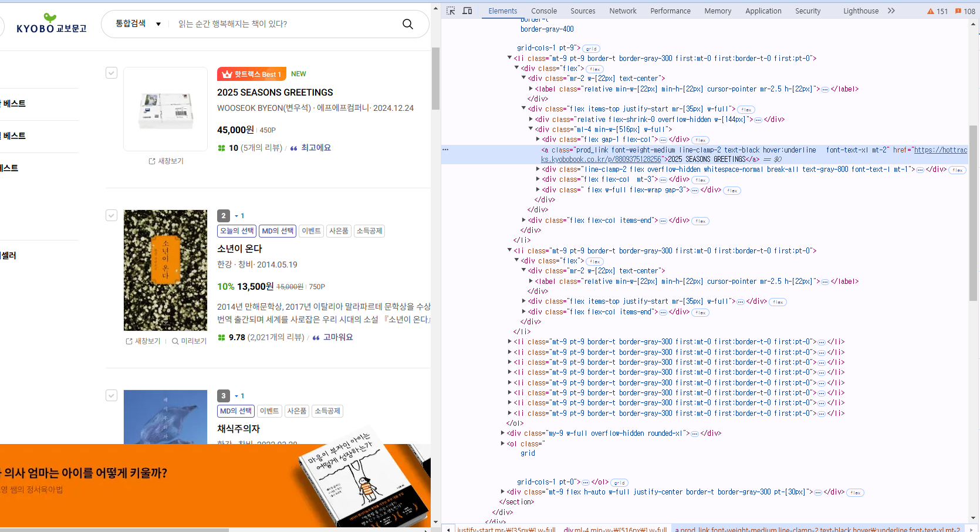
Task: Click the webpage vertical scrollbar thumb
Action: [435, 79]
